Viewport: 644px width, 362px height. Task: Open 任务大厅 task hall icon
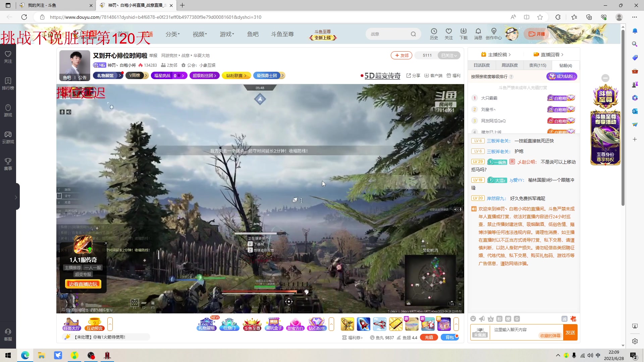(x=71, y=324)
